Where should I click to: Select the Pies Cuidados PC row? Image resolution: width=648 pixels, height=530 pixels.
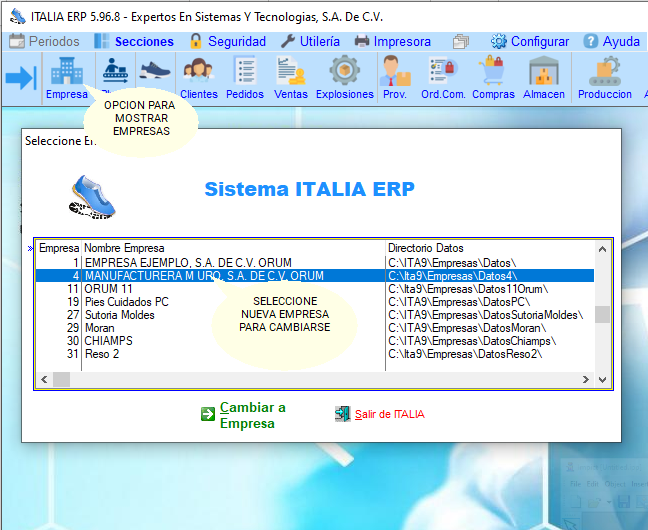pos(315,302)
